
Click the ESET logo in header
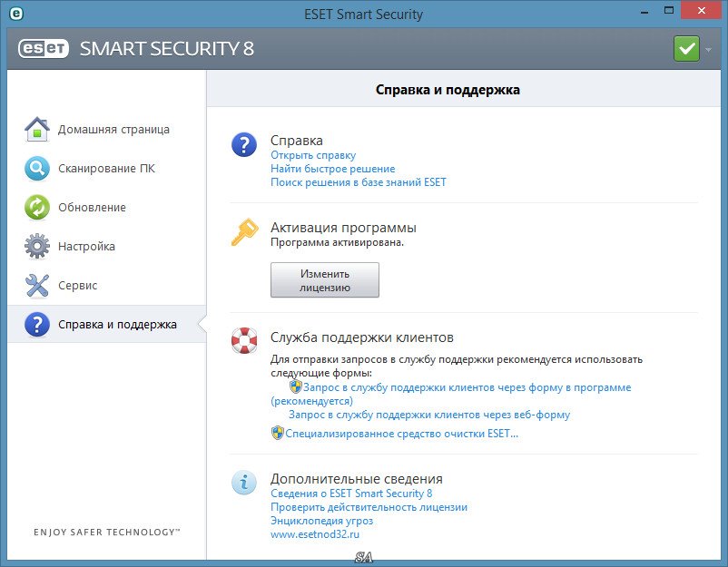(44, 49)
